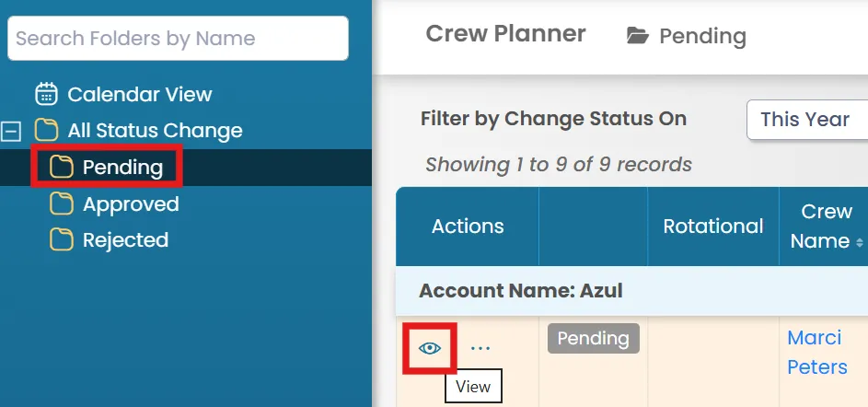Image resolution: width=868 pixels, height=407 pixels.
Task: Click the Rotational column header
Action: point(713,227)
